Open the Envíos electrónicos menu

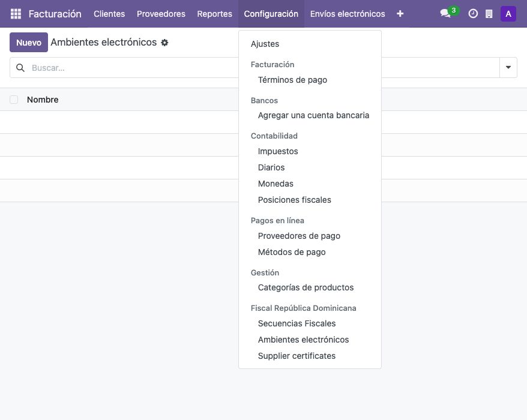click(x=348, y=14)
